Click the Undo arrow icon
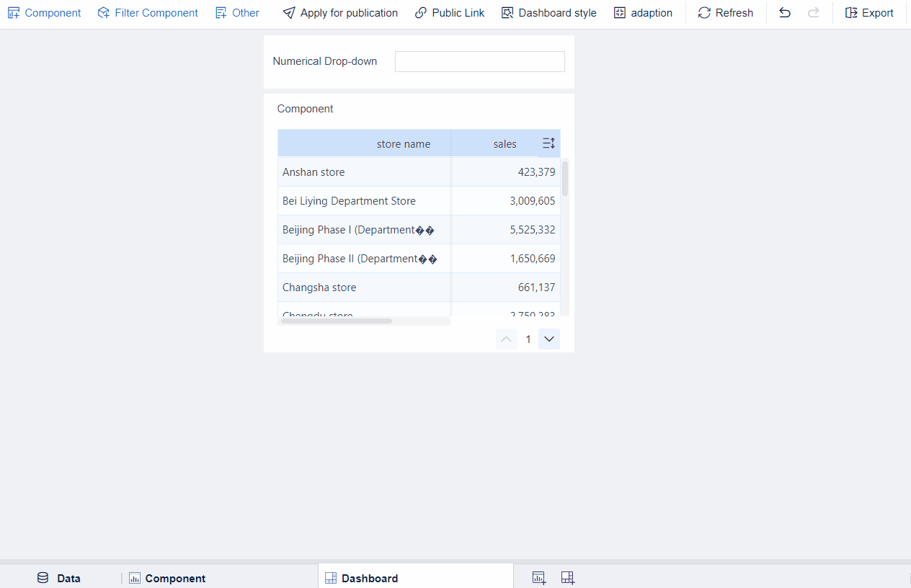Viewport: 911px width, 588px height. click(785, 13)
